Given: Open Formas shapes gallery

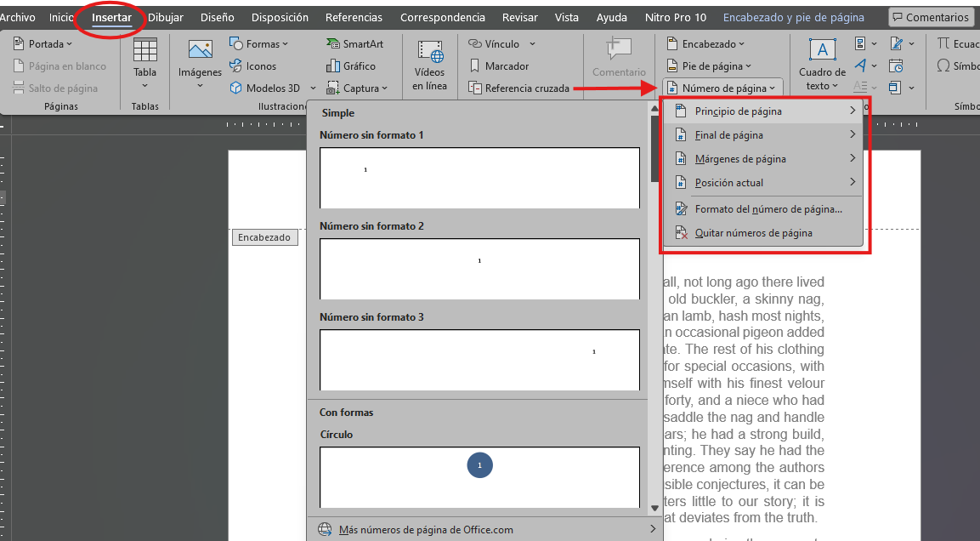Looking at the screenshot, I should tap(258, 43).
